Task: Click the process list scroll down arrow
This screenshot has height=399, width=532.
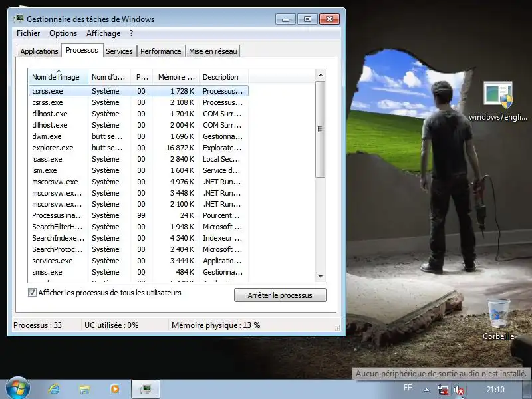Action: click(321, 276)
